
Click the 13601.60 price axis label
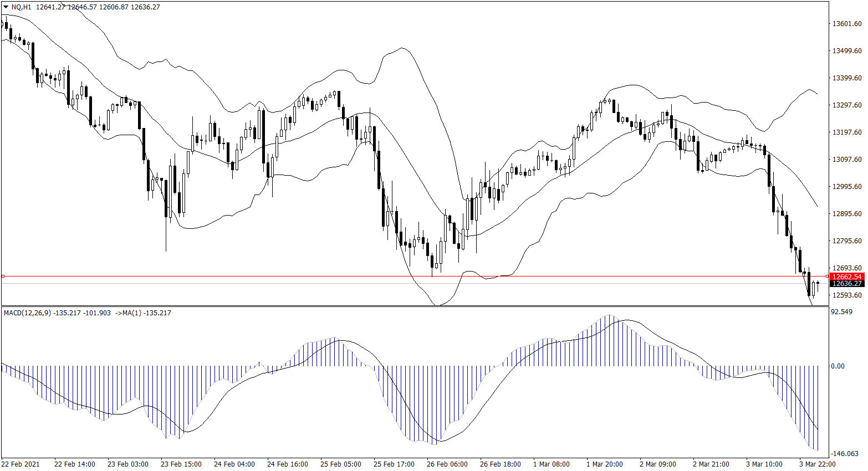point(847,24)
